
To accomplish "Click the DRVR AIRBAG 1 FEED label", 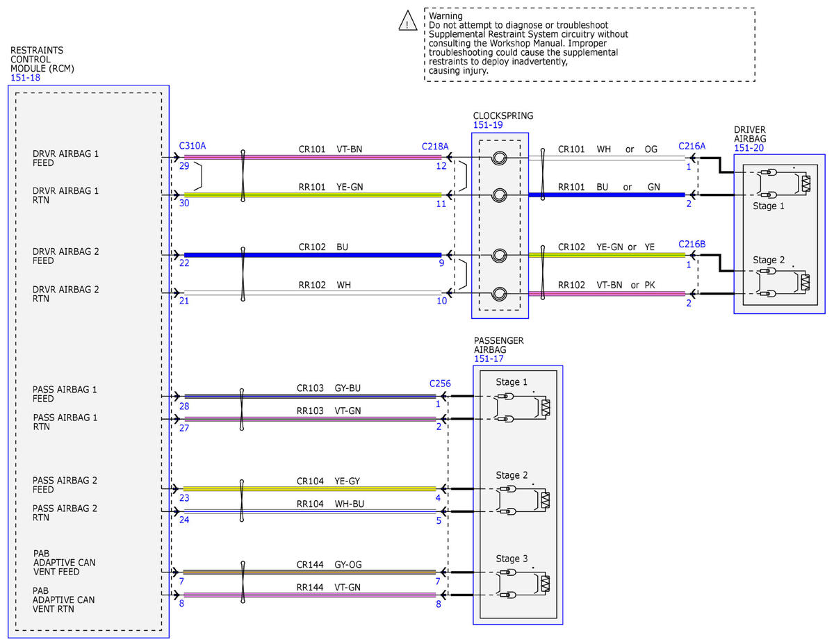I will [x=65, y=158].
